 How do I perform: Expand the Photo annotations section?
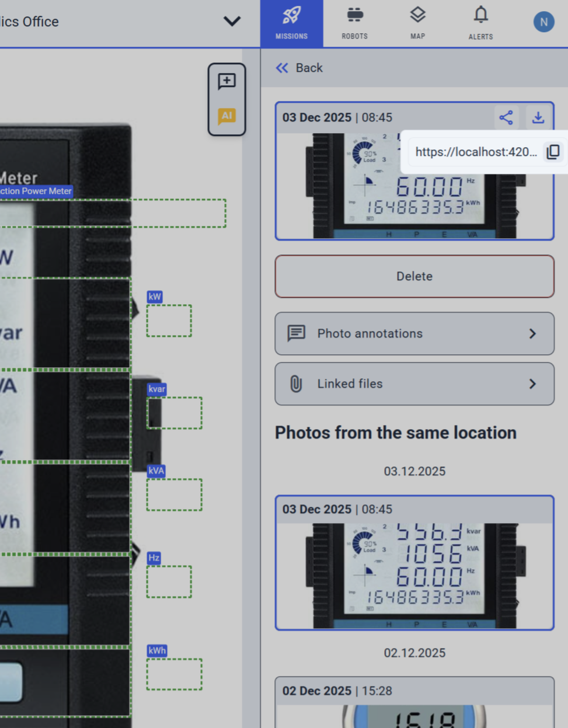click(x=414, y=333)
